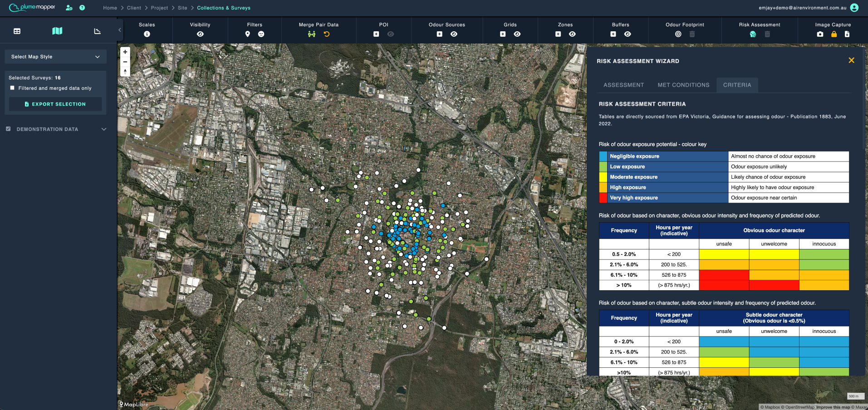Click the orange undo merge icon
The height and width of the screenshot is (410, 868).
click(327, 34)
